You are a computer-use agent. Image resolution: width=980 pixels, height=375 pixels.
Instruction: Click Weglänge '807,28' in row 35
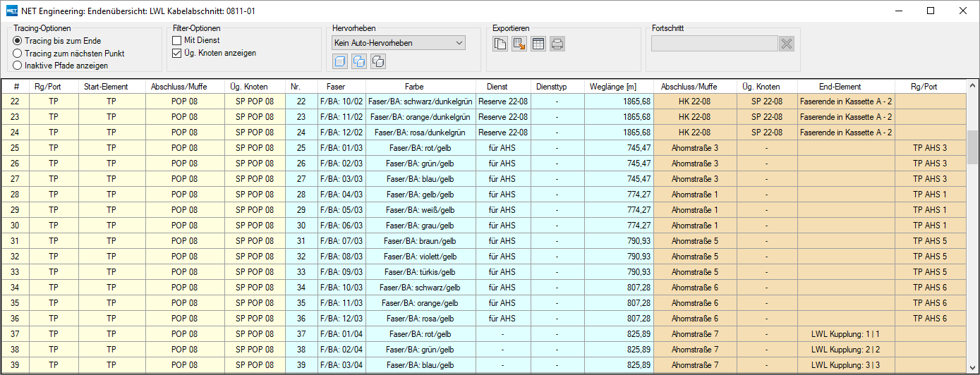click(619, 303)
